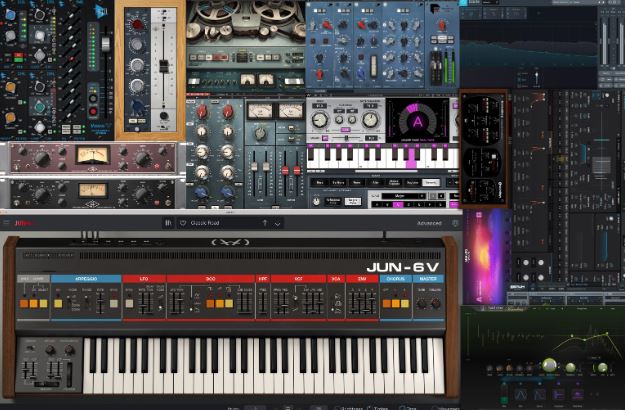Screen dimensions: 625x410
Task: Click the left blue knob on gray-blue EQ
Action: click(x=201, y=193)
